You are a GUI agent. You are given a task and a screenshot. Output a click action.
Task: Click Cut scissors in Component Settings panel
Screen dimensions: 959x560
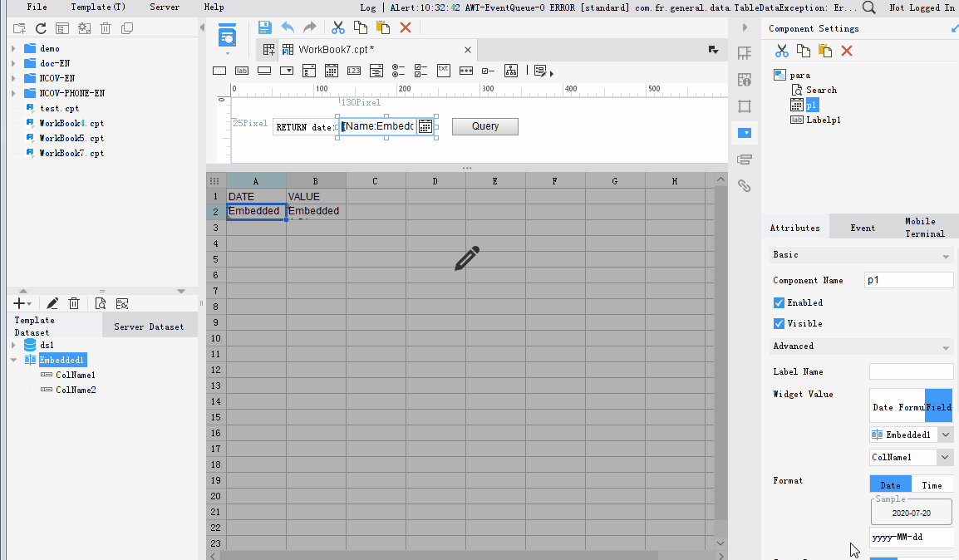pos(782,51)
